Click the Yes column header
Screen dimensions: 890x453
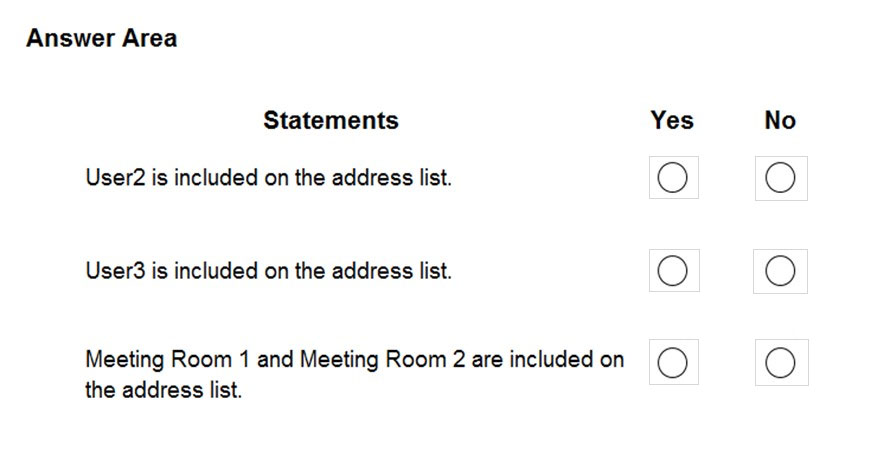(672, 120)
